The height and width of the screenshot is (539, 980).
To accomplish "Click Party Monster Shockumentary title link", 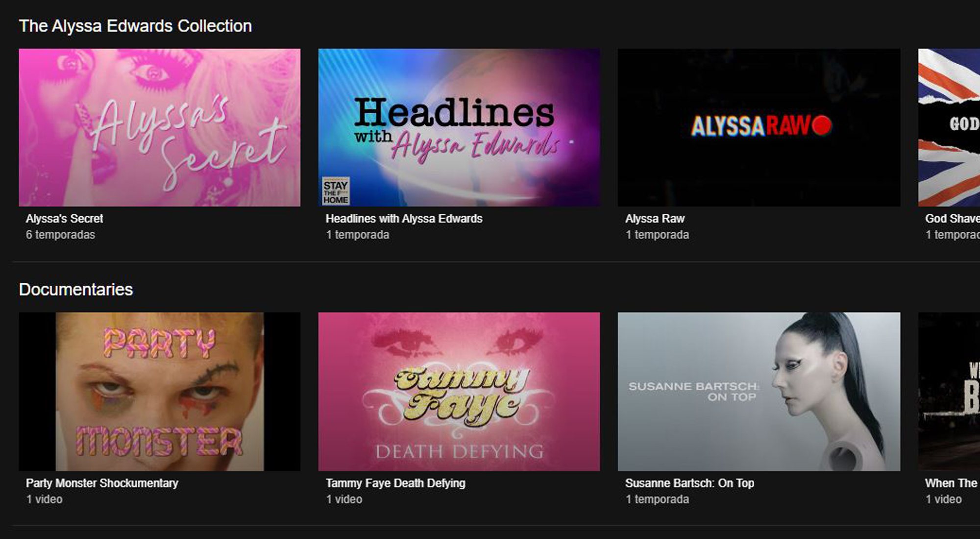I will (102, 483).
